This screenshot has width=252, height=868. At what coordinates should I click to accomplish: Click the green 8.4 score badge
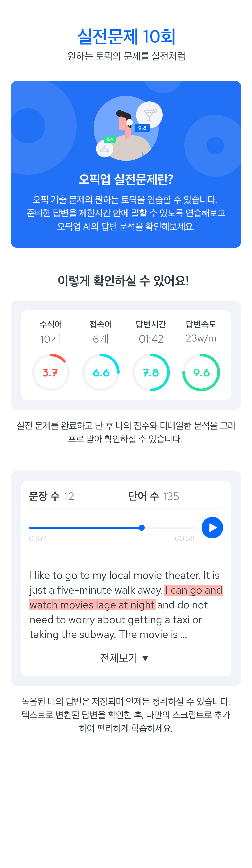coord(110,139)
